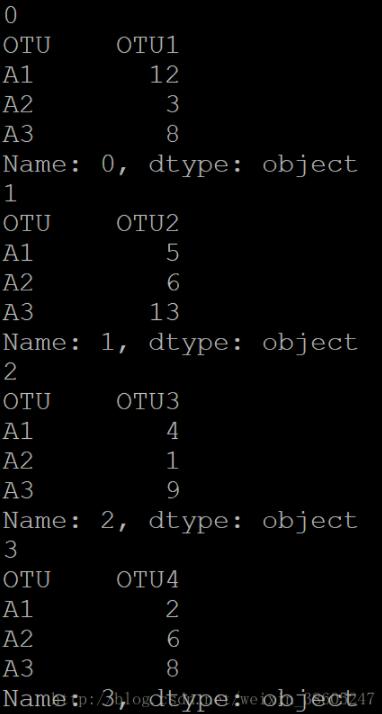Click the value 9 under OTU3
The image size is (382, 714).
173,490
